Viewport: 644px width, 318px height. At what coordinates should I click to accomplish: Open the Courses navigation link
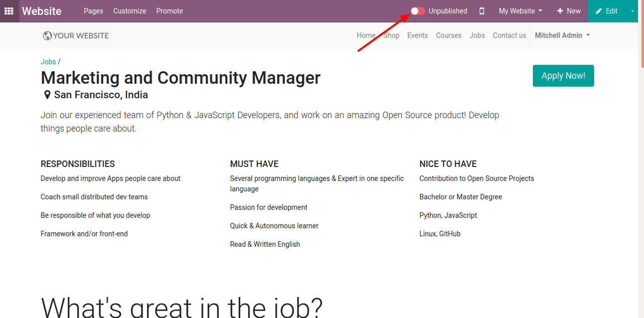click(x=449, y=35)
